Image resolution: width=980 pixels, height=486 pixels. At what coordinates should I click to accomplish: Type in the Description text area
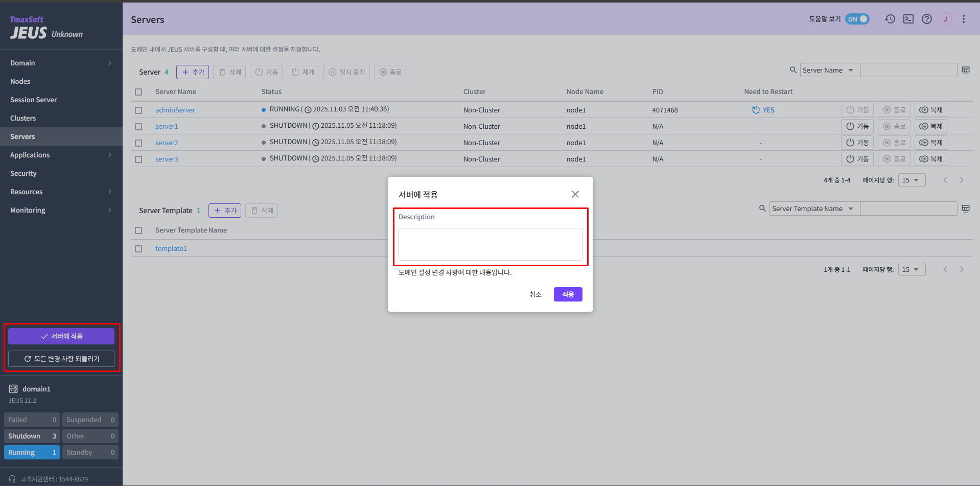point(489,244)
